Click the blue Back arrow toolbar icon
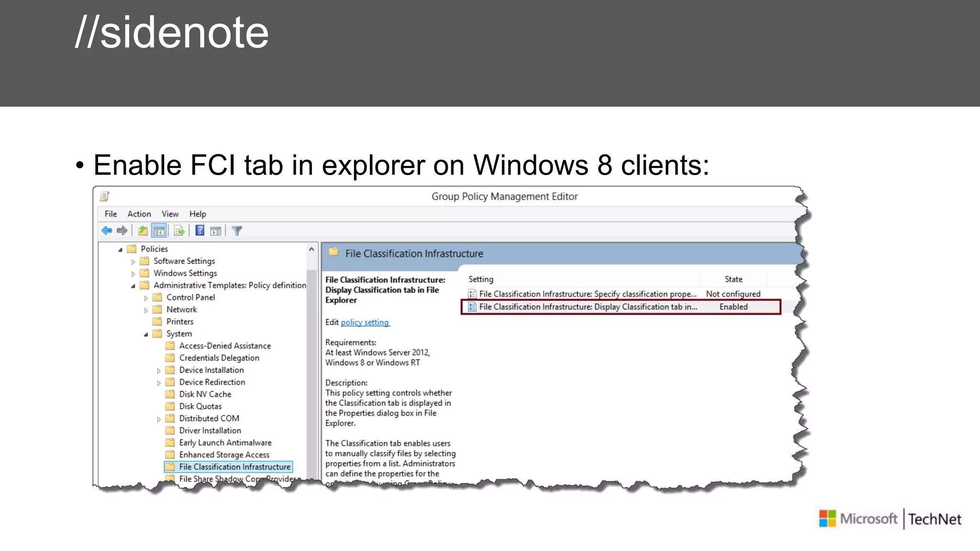The height and width of the screenshot is (551, 980). (107, 231)
